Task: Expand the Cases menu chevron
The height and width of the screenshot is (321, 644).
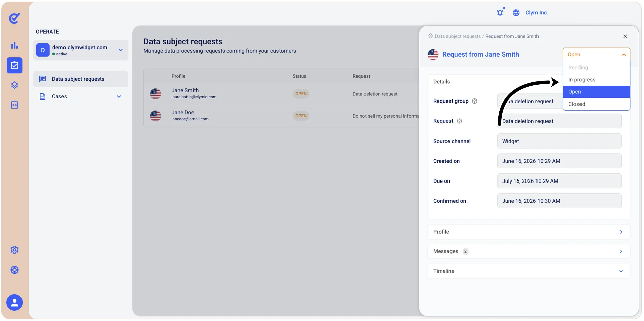Action: click(x=119, y=97)
